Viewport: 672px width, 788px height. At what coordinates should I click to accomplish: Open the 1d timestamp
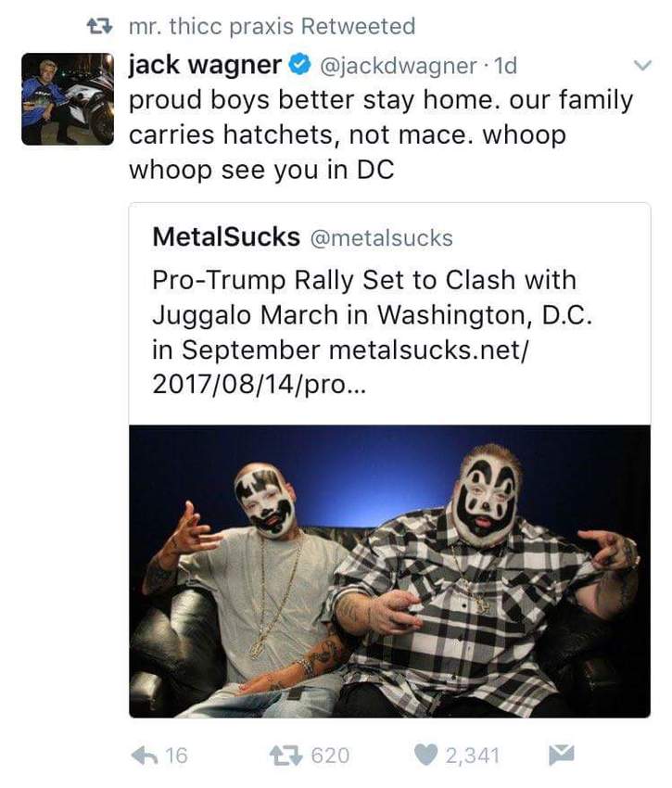pyautogui.click(x=505, y=66)
